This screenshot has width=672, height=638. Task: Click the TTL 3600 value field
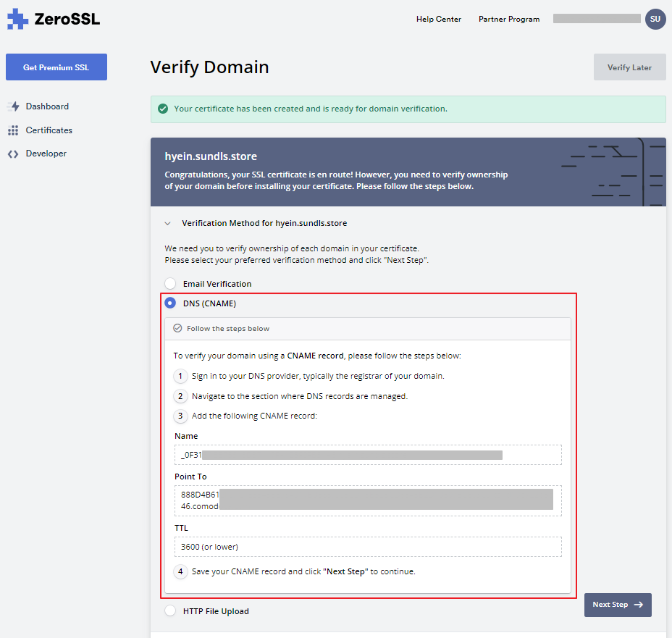click(x=368, y=547)
